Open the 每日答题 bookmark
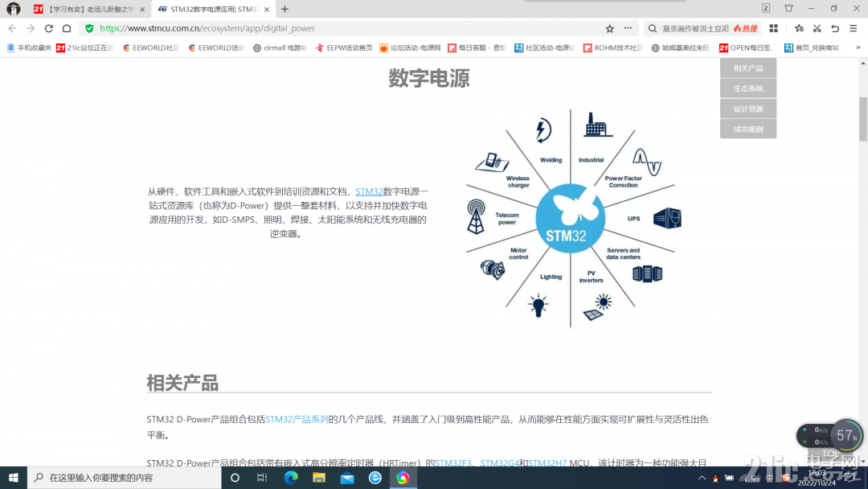 (477, 48)
